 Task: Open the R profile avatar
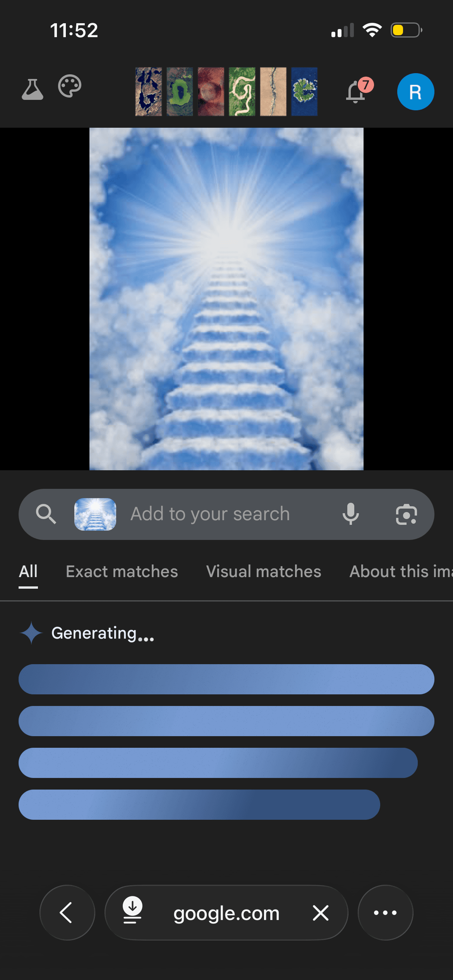(x=415, y=92)
